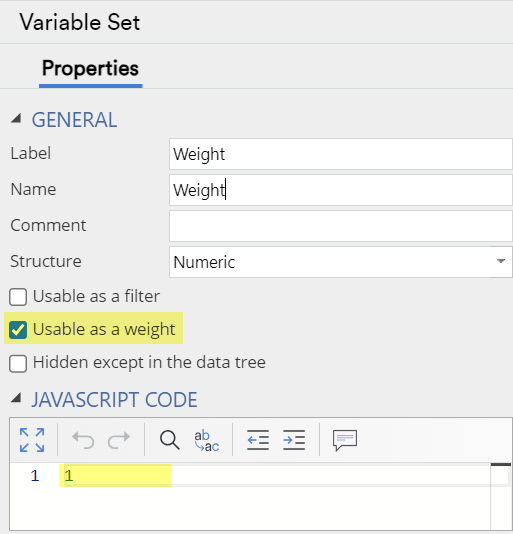The height and width of the screenshot is (534, 513).
Task: Enable the Usable as a filter checkbox
Action: [18, 297]
